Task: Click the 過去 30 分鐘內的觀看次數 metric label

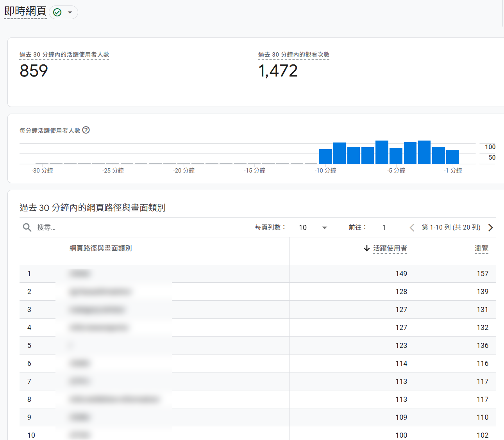Action: pyautogui.click(x=293, y=55)
